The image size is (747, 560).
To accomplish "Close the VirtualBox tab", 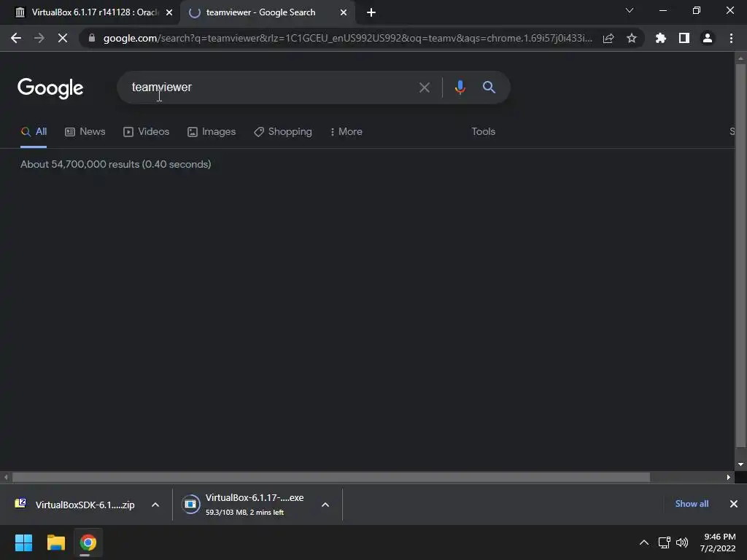I will [x=169, y=12].
